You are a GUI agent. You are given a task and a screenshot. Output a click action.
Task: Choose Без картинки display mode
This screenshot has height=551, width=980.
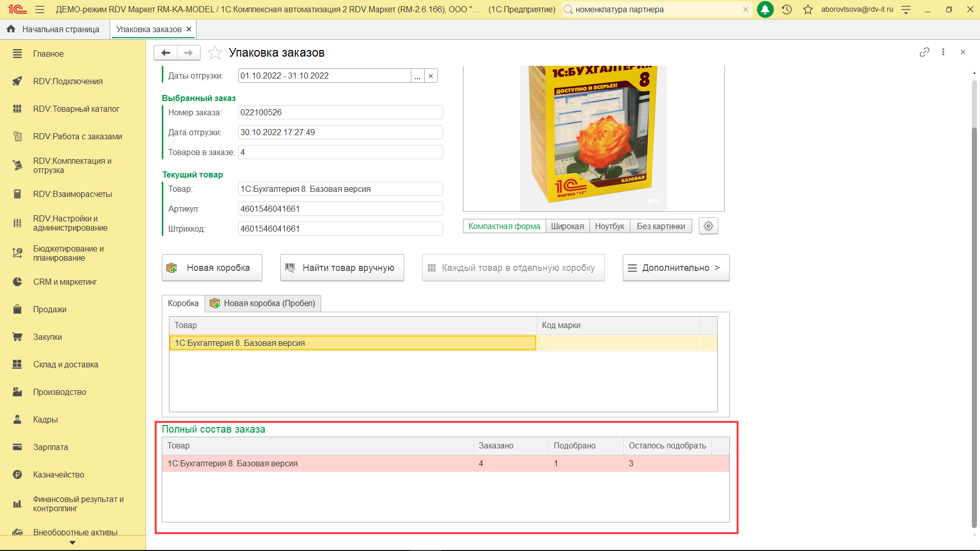click(660, 226)
